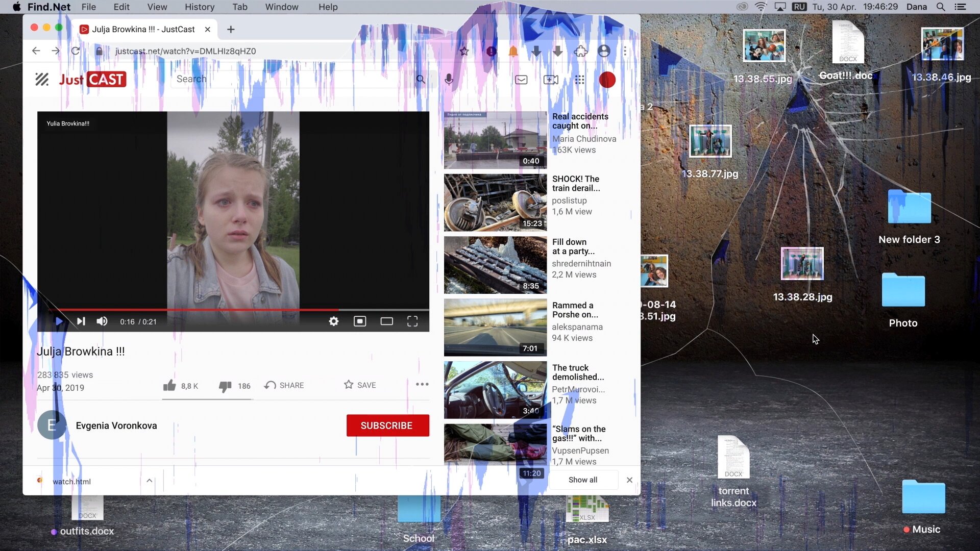
Task: Open messages envelope icon
Action: coord(521,80)
